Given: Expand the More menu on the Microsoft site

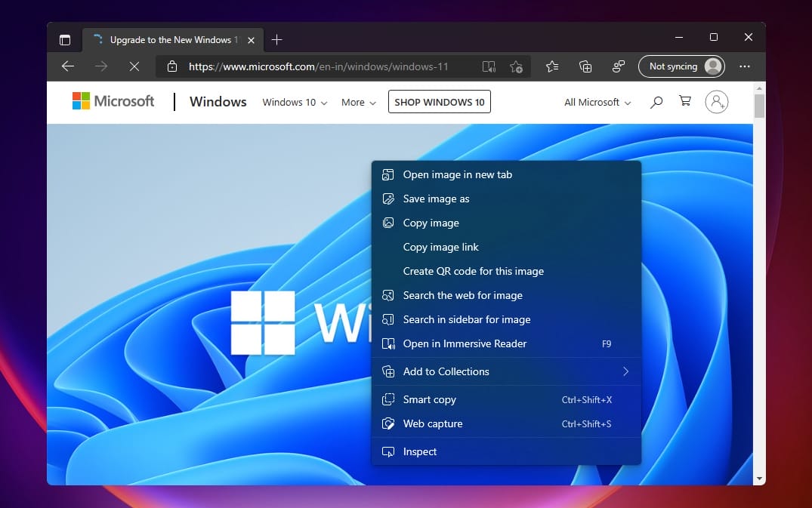Looking at the screenshot, I should 357,102.
